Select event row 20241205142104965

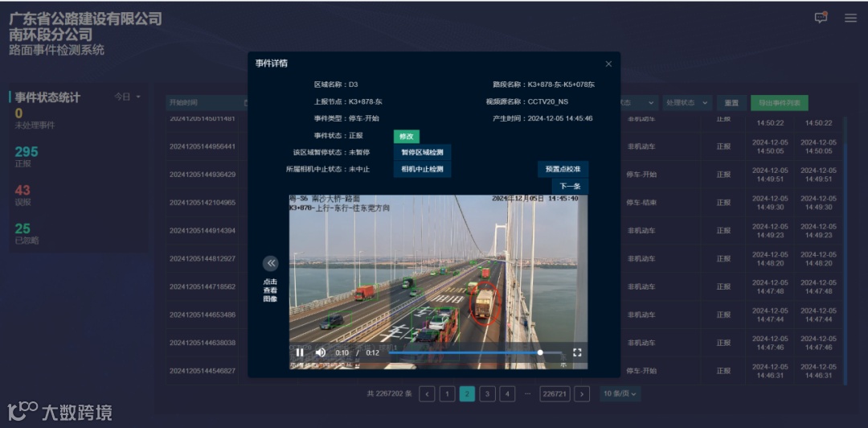tap(203, 203)
